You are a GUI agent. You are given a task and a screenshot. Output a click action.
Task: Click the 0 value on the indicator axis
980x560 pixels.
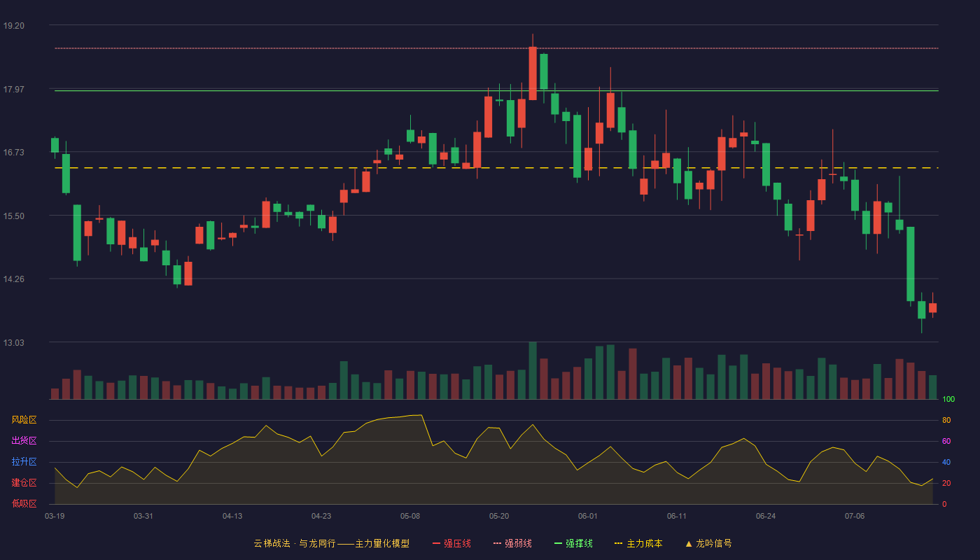tap(944, 504)
